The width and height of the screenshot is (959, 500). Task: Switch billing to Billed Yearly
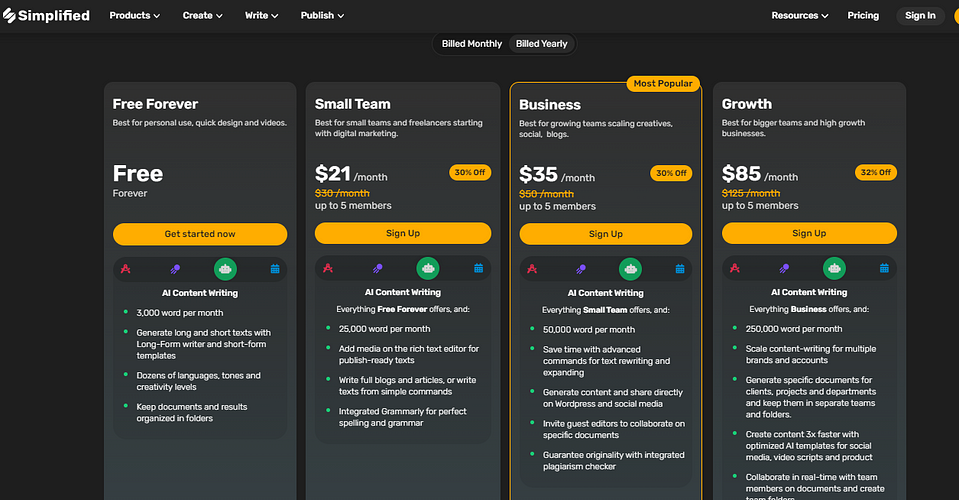541,44
